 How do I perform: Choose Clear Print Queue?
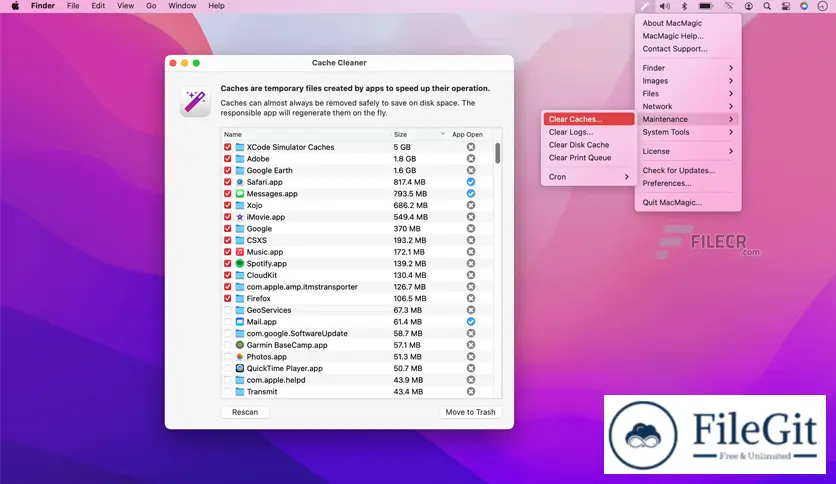coord(589,157)
